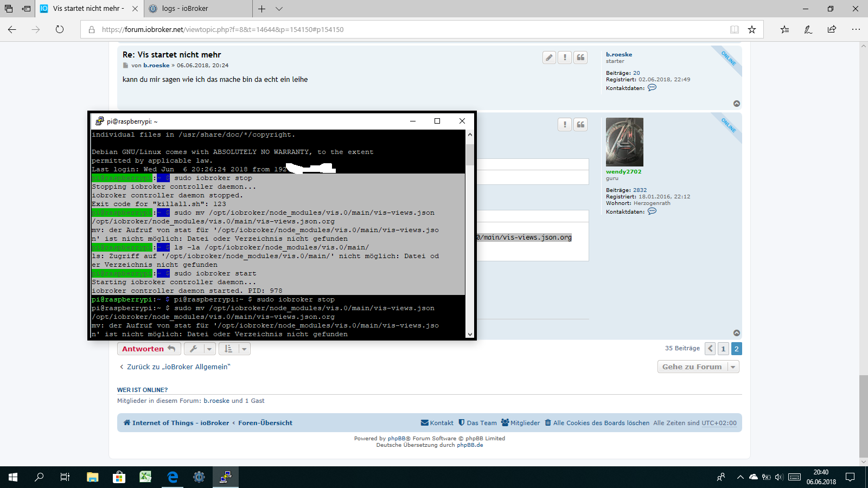868x488 pixels.
Task: Click Alle Cookies des Boards löschen
Action: click(597, 423)
